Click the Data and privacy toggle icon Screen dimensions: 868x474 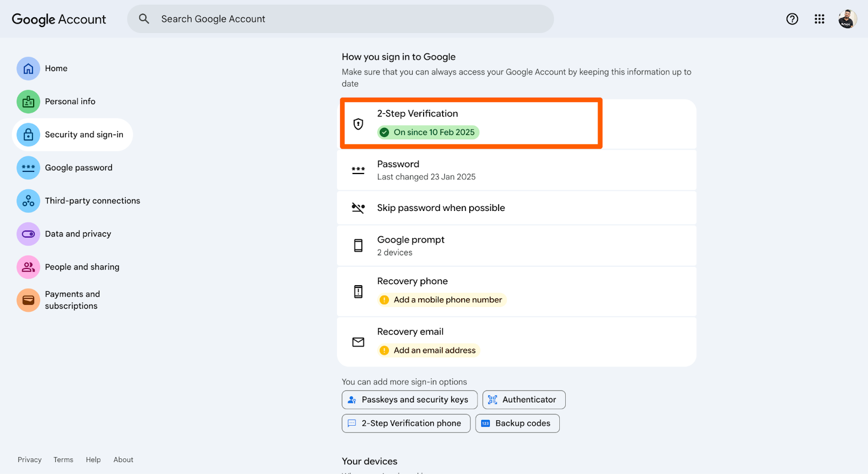pos(28,234)
